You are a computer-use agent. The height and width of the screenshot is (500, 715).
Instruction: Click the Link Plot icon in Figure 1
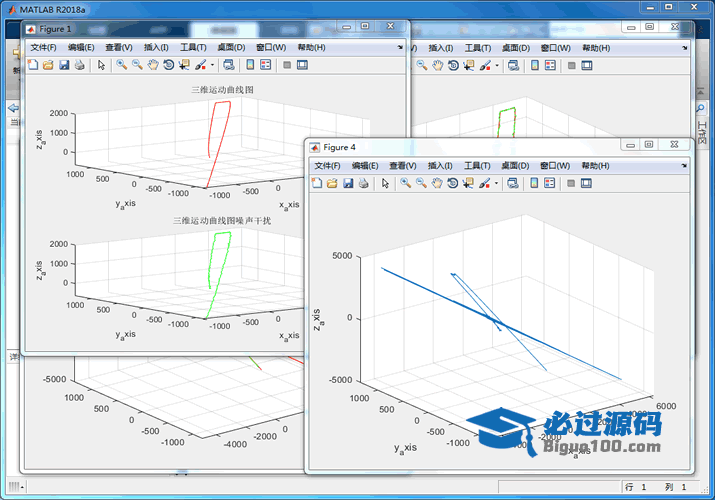(228, 65)
